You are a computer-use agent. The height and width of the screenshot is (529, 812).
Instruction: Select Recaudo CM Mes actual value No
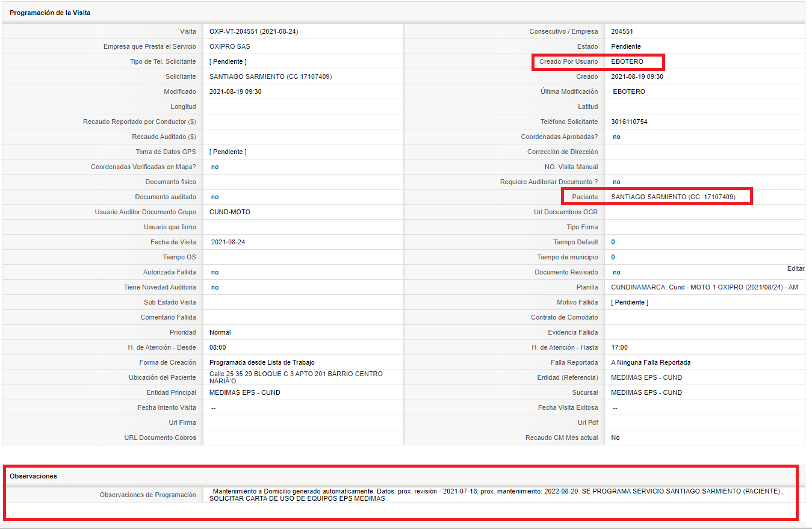point(615,438)
